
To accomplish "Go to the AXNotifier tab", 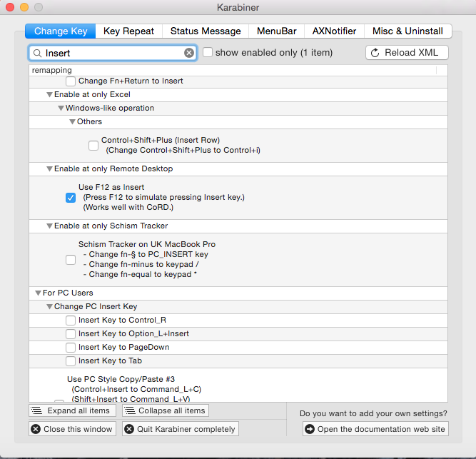I will click(x=334, y=31).
